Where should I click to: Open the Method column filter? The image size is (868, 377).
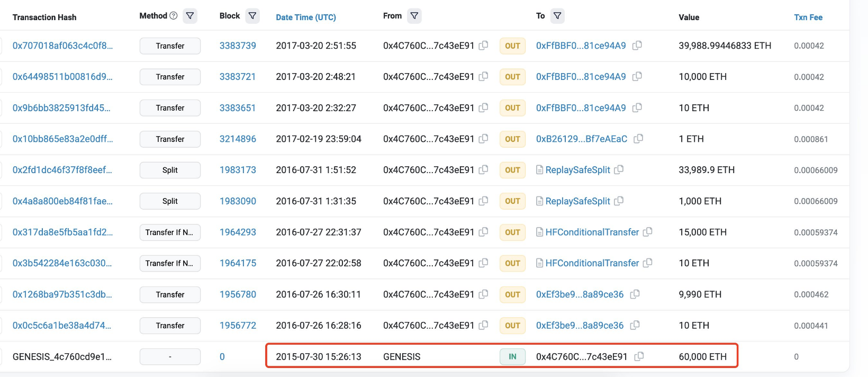point(190,16)
